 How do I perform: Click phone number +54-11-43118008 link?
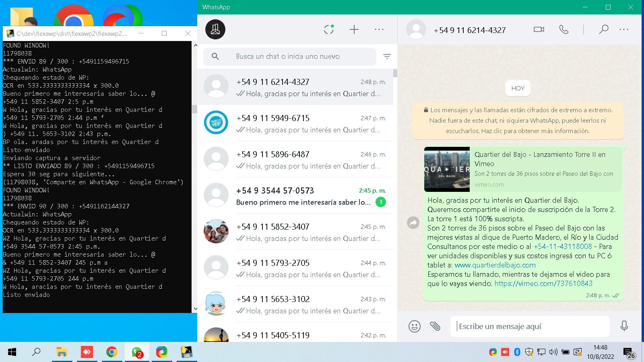(x=563, y=247)
